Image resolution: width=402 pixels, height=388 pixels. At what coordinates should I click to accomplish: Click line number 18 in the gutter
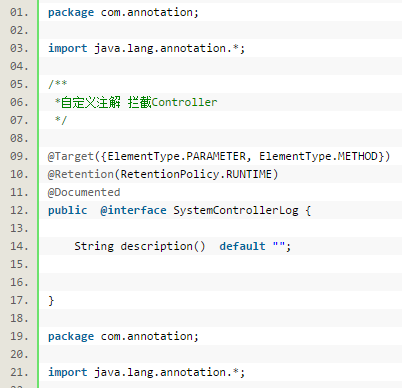click(19, 318)
